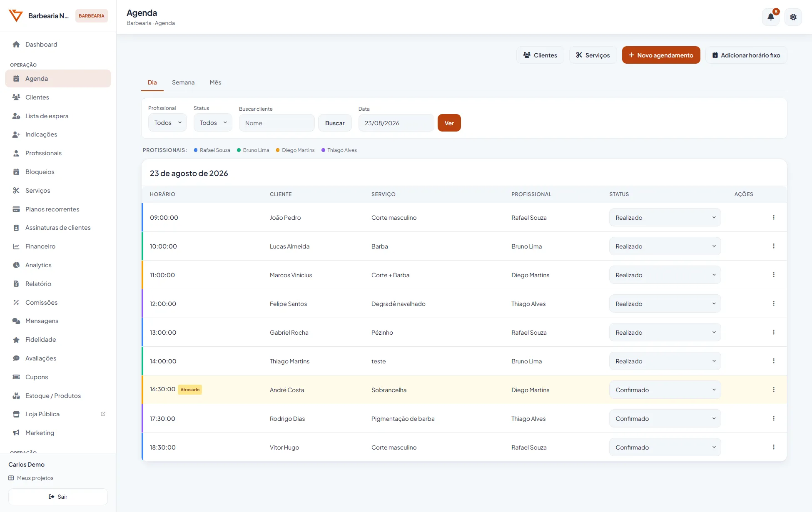Open actions menu for Vitor Hugo
Image resolution: width=812 pixels, height=512 pixels.
(774, 447)
